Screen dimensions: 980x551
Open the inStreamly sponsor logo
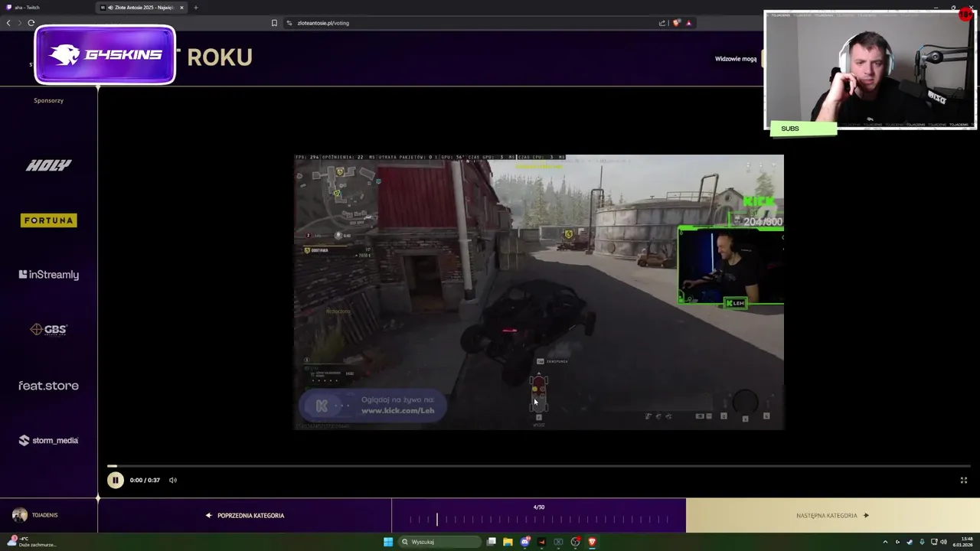click(48, 275)
